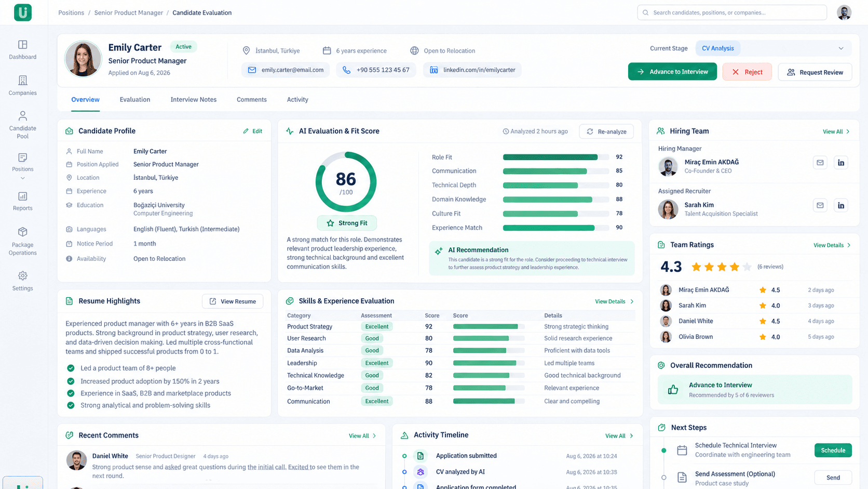Image resolution: width=868 pixels, height=489 pixels.
Task: Click the Culture Fit score bar
Action: [556, 214]
